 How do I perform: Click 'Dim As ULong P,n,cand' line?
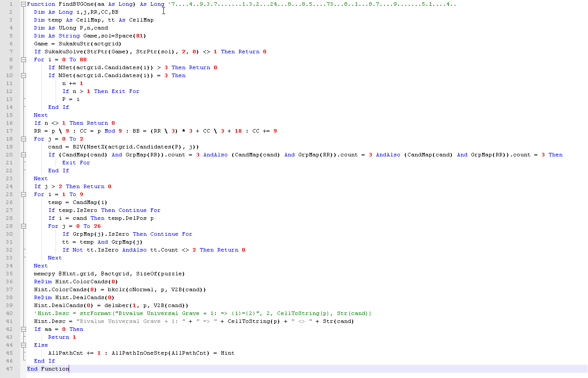tap(71, 28)
